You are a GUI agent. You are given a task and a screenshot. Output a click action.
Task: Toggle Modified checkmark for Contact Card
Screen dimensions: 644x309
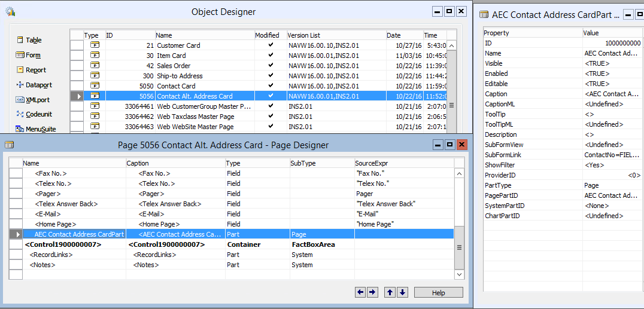[x=271, y=86]
